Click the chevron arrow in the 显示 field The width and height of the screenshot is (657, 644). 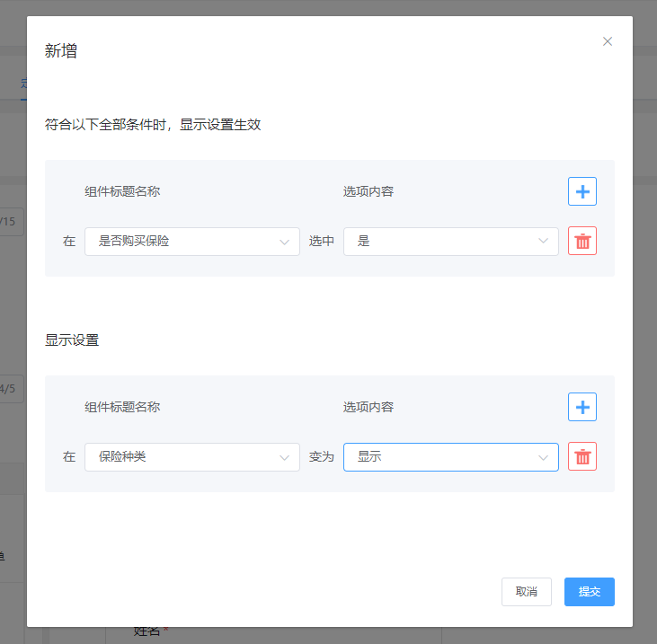pyautogui.click(x=544, y=457)
